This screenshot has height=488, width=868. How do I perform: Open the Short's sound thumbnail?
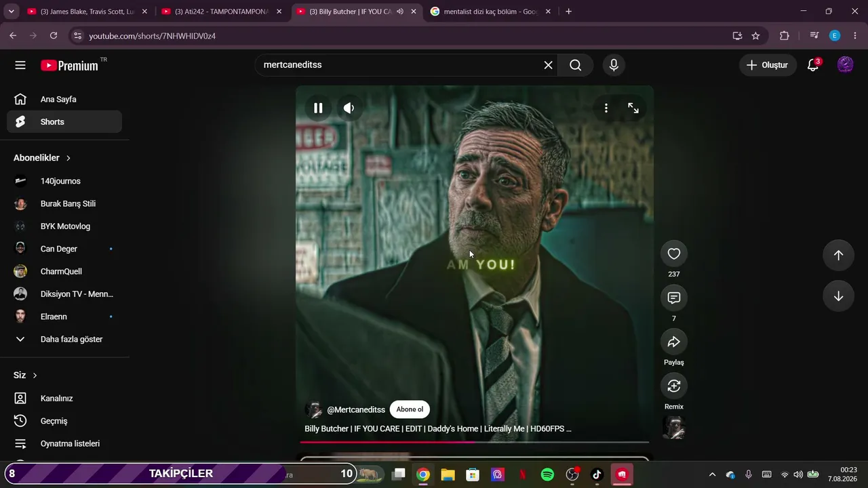click(674, 428)
